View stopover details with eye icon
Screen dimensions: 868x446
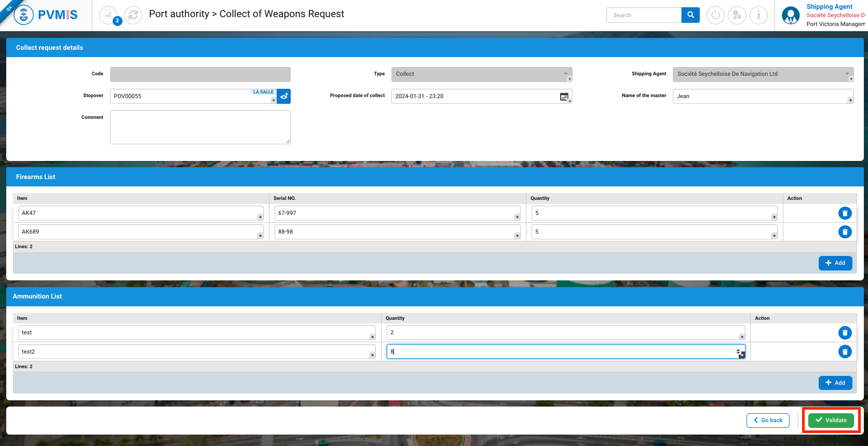(284, 96)
